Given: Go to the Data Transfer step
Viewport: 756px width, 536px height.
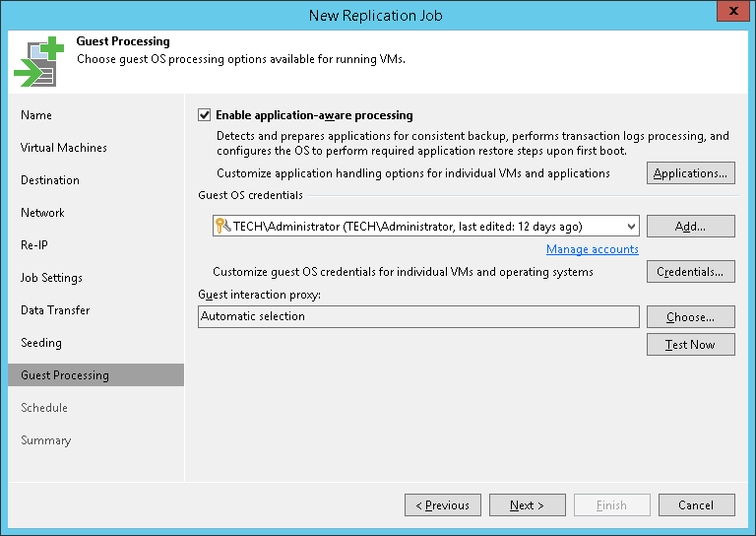Looking at the screenshot, I should pyautogui.click(x=55, y=310).
